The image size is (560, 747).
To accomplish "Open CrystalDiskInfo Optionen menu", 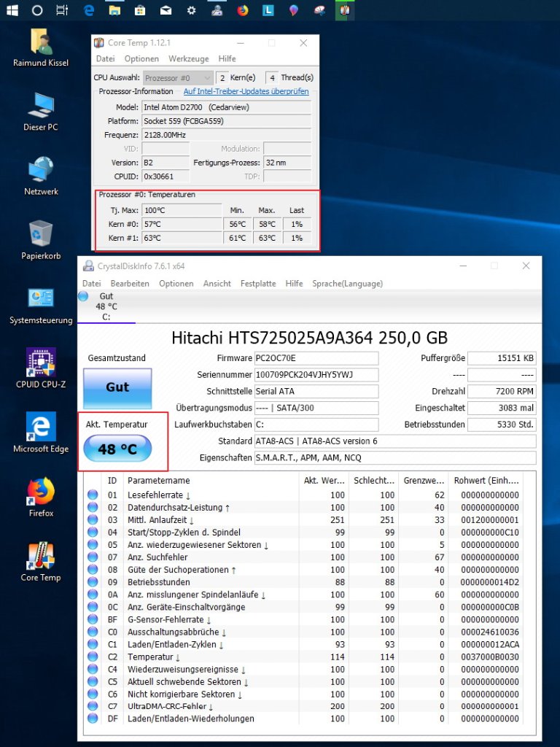I will tap(176, 284).
